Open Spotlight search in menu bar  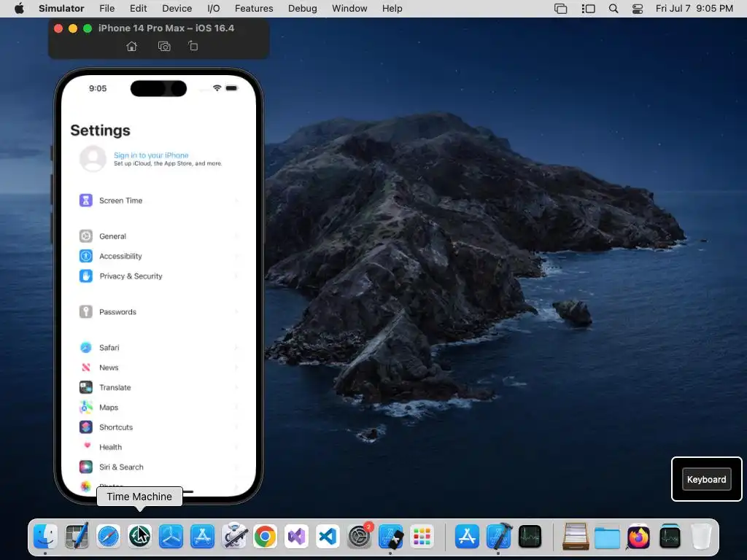pos(614,9)
